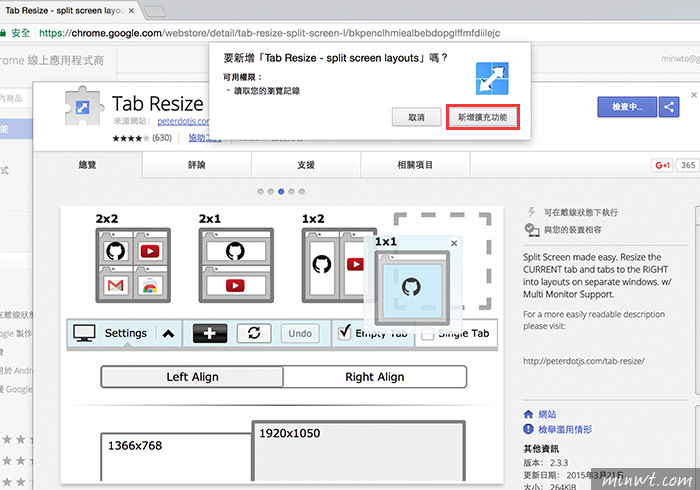The height and width of the screenshot is (490, 700).
Task: Select Left Align option
Action: (192, 377)
